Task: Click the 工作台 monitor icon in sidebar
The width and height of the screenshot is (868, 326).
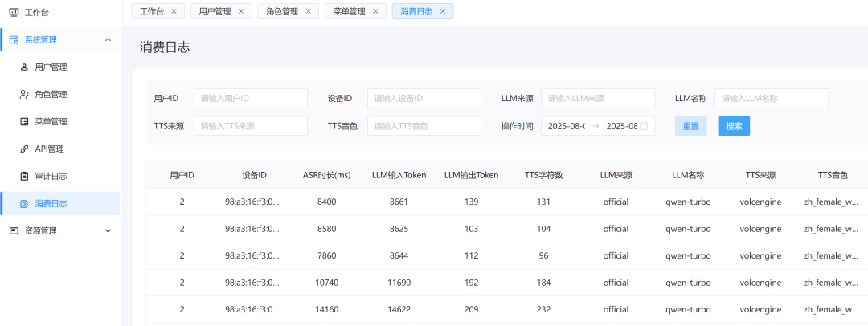Action: [14, 13]
